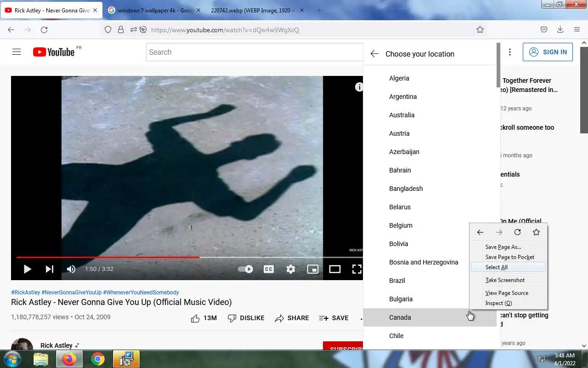Click the YouTube Search field
588x368 pixels.
pos(255,52)
